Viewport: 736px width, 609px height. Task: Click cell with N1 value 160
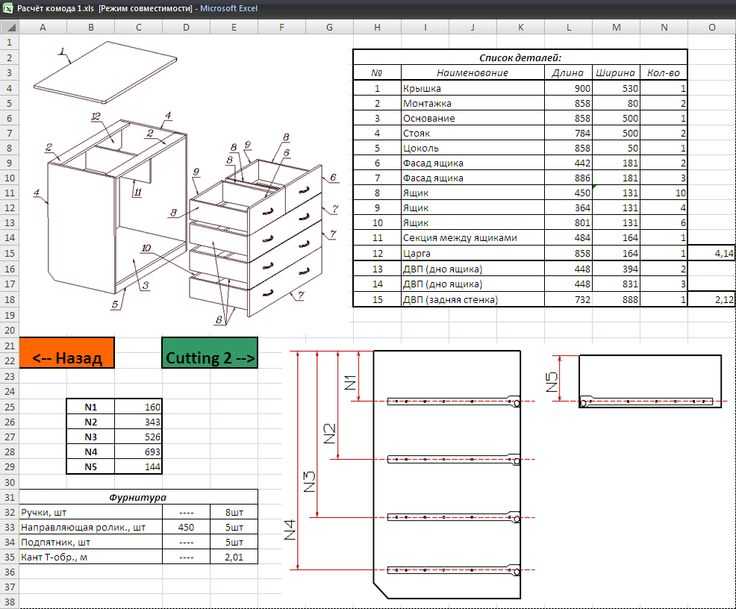[x=138, y=407]
